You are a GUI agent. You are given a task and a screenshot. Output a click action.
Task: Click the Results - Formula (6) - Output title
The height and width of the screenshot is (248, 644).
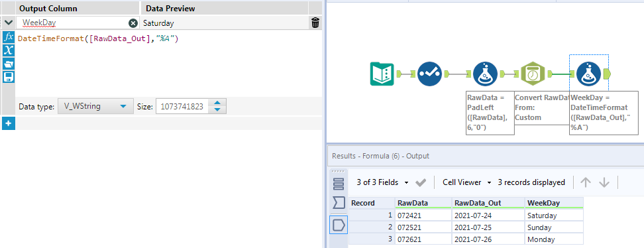coord(381,156)
